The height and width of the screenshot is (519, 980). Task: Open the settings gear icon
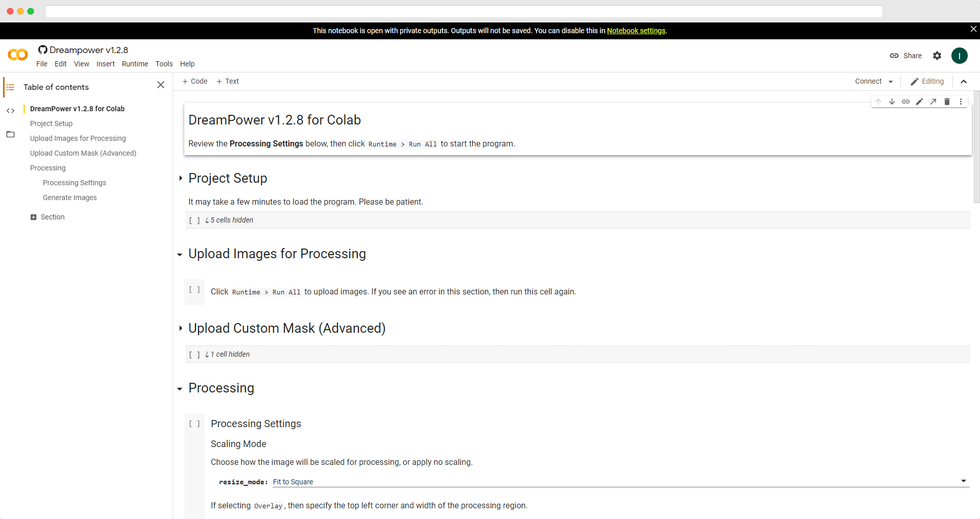(937, 56)
